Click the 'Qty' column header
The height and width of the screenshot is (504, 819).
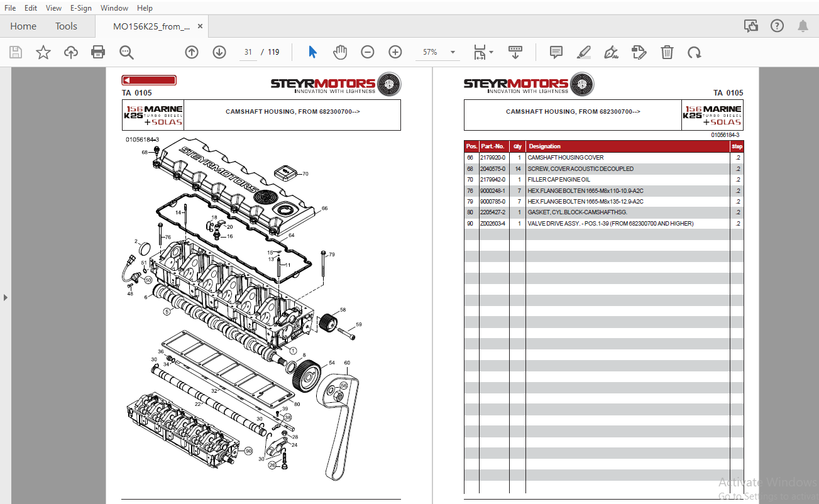[x=517, y=146]
